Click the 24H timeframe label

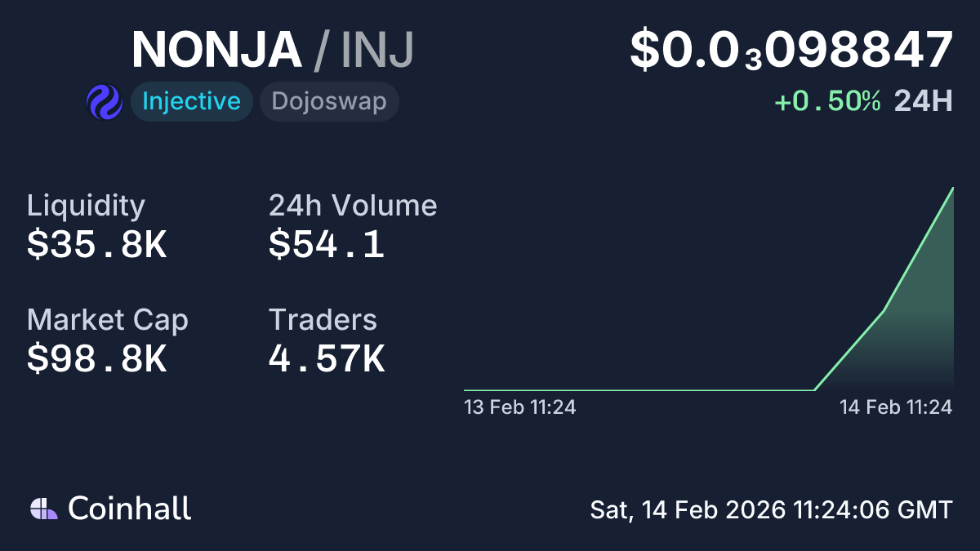point(923,101)
